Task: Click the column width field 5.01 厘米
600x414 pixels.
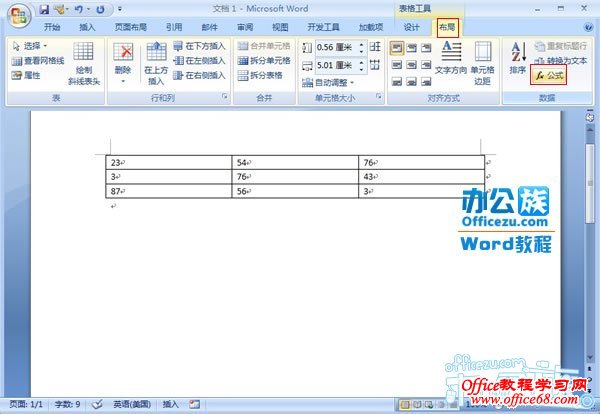Action: pos(336,65)
